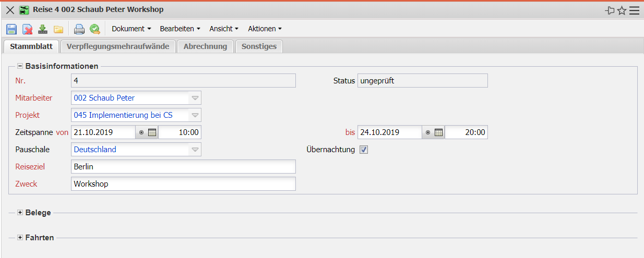Click the yellow folder icon in toolbar
This screenshot has width=644, height=258.
[58, 29]
